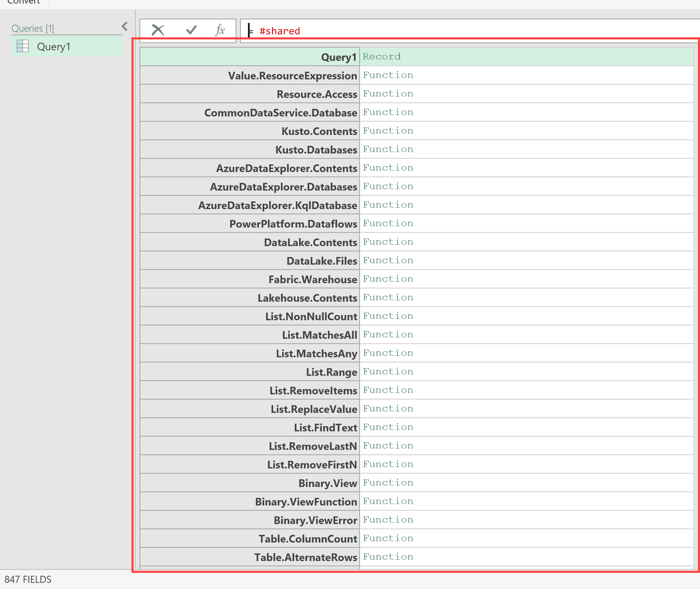The height and width of the screenshot is (589, 700).
Task: Select the Value.ResourceExpression field name
Action: [x=249, y=76]
